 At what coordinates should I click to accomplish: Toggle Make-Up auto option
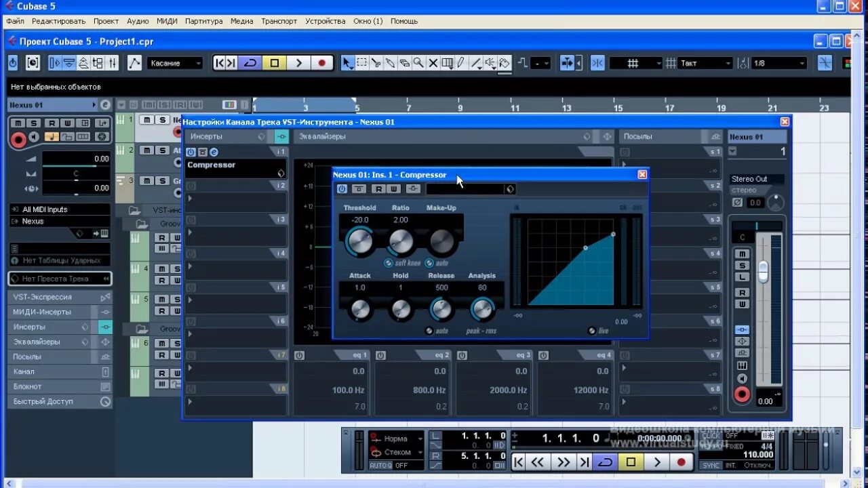(x=431, y=263)
